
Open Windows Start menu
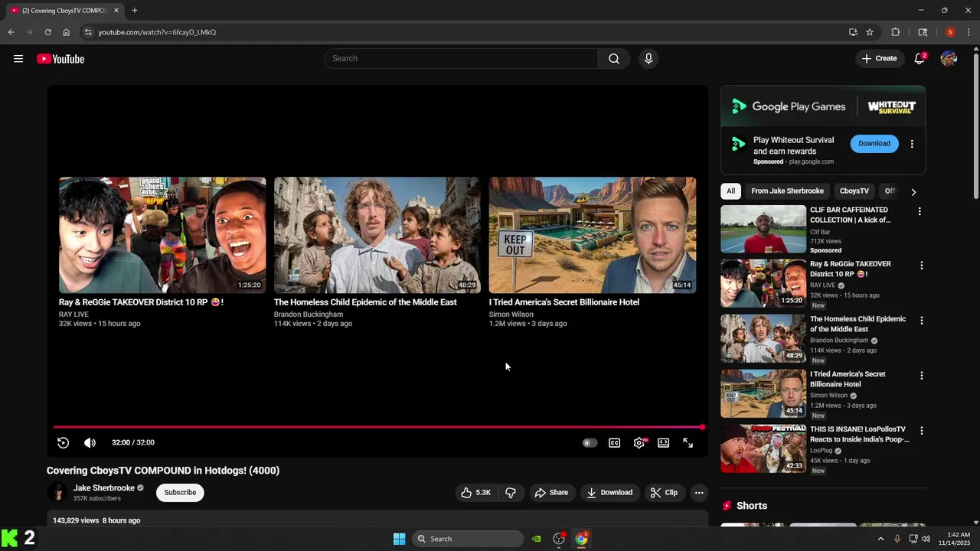[x=399, y=539]
